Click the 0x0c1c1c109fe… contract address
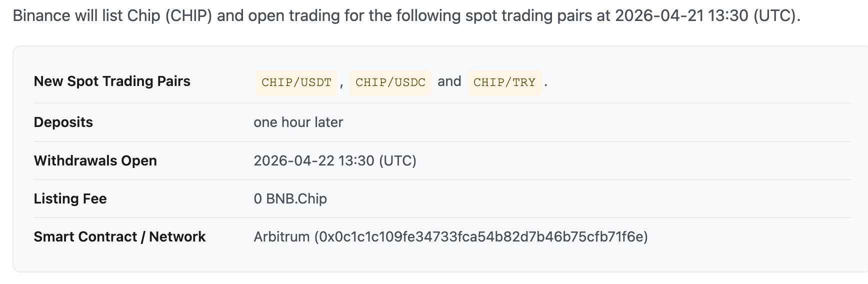The height and width of the screenshot is (284, 868). click(x=481, y=236)
